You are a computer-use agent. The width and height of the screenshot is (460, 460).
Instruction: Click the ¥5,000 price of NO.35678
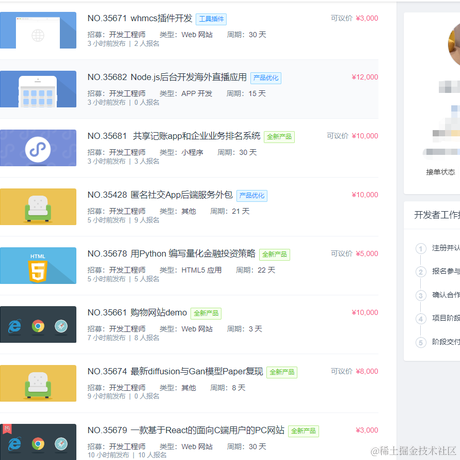(367, 254)
